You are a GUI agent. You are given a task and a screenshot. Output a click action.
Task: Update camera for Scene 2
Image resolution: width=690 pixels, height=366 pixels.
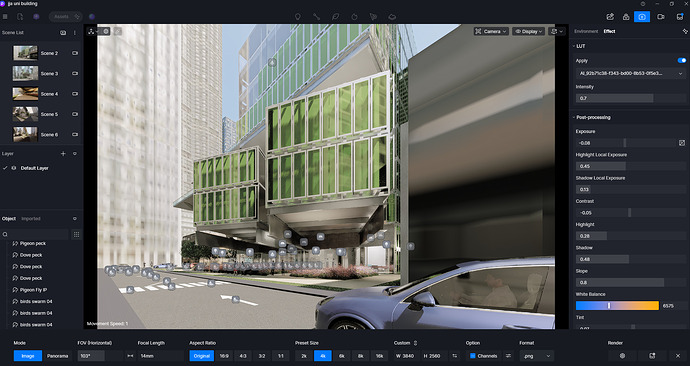coord(75,53)
